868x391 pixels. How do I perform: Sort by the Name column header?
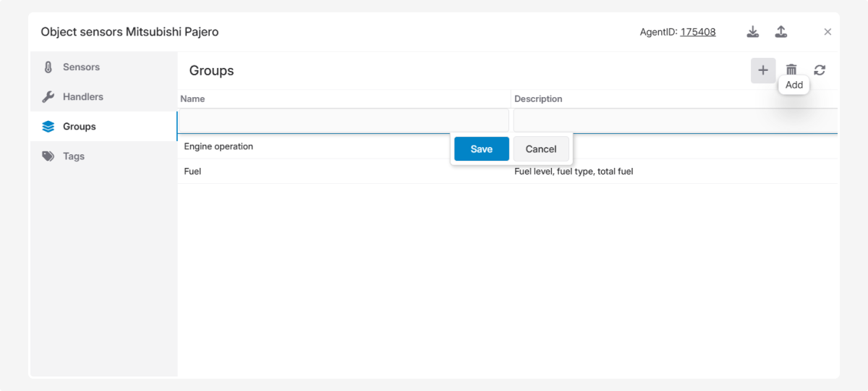pos(192,99)
